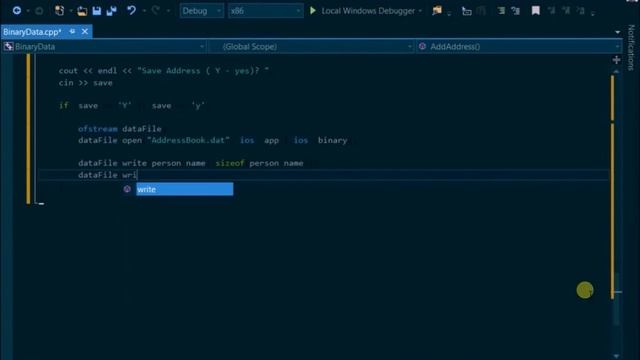The height and width of the screenshot is (360, 640).
Task: Click the Undo dropdown arrow
Action: coord(144,11)
